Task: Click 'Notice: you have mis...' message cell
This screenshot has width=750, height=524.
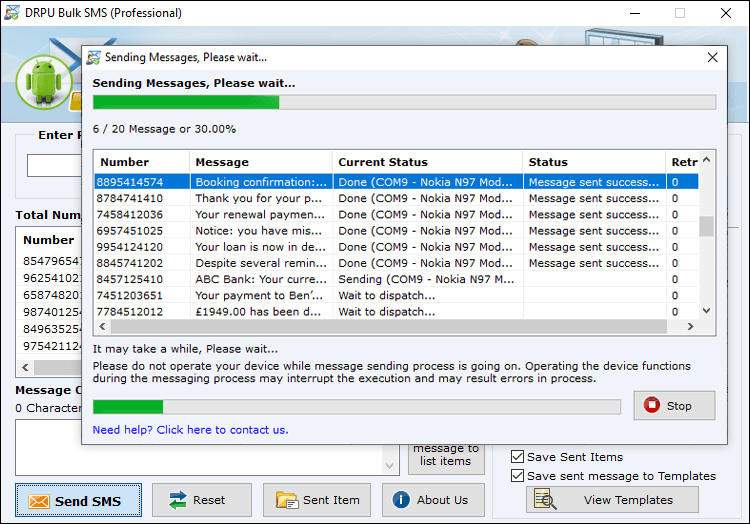Action: click(x=261, y=231)
